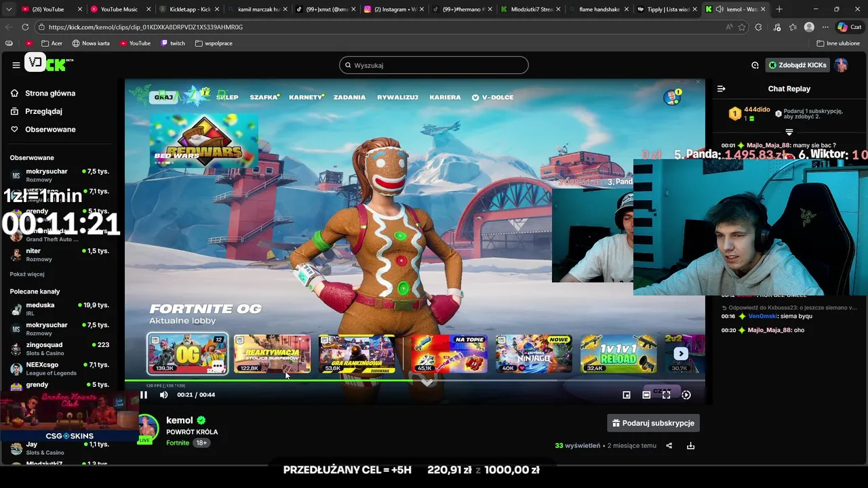Screen dimensions: 868x488
Task: Open browser settings and more menu
Action: pyautogui.click(x=825, y=27)
